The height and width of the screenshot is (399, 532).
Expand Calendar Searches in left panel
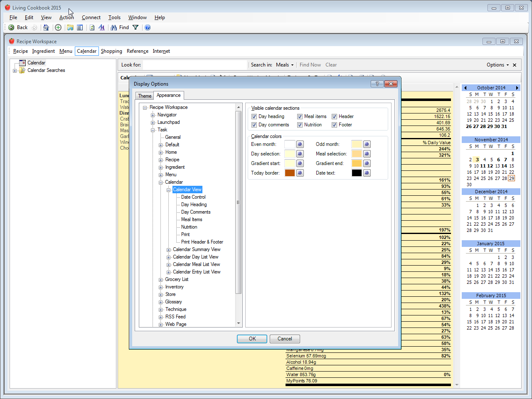click(15, 71)
